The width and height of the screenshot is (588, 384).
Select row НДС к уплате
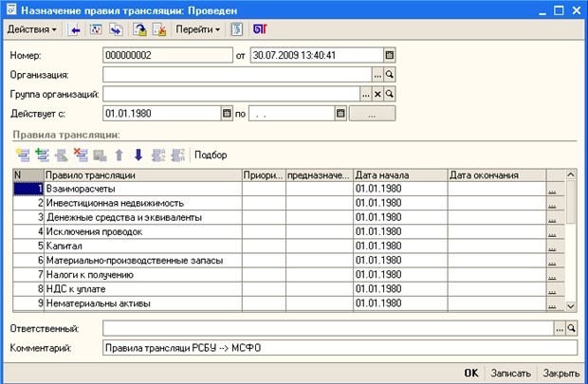pos(288,289)
